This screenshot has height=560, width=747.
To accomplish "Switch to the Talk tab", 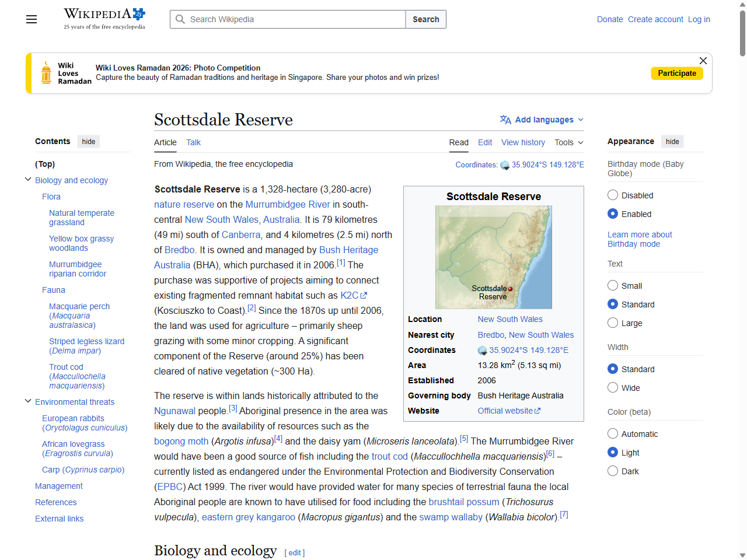I will tap(193, 142).
